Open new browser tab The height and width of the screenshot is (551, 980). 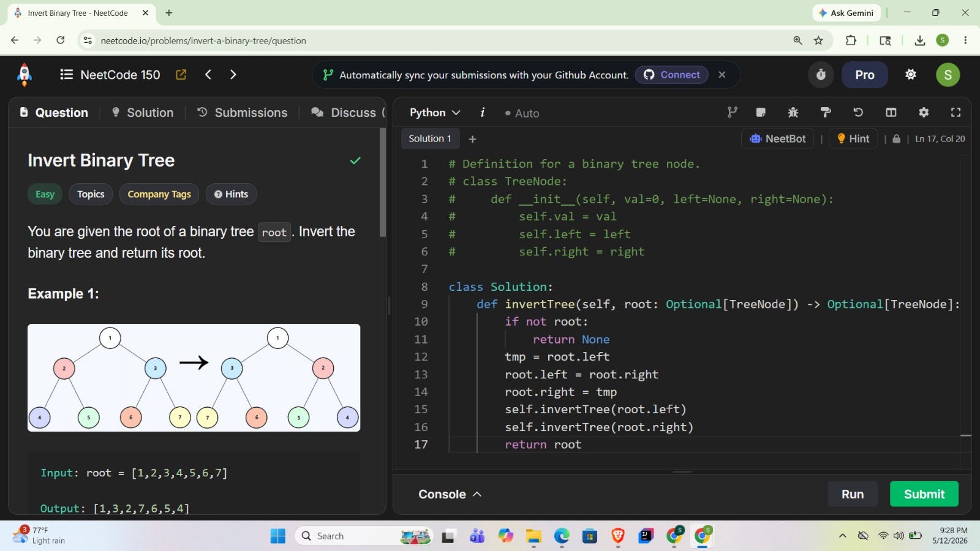169,13
